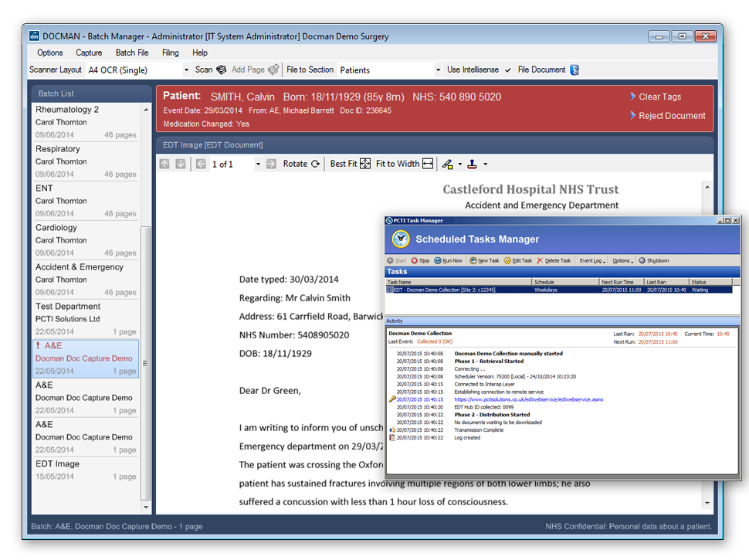Viewport: 749px width, 560px height.
Task: Rotate the document image
Action: (x=301, y=164)
